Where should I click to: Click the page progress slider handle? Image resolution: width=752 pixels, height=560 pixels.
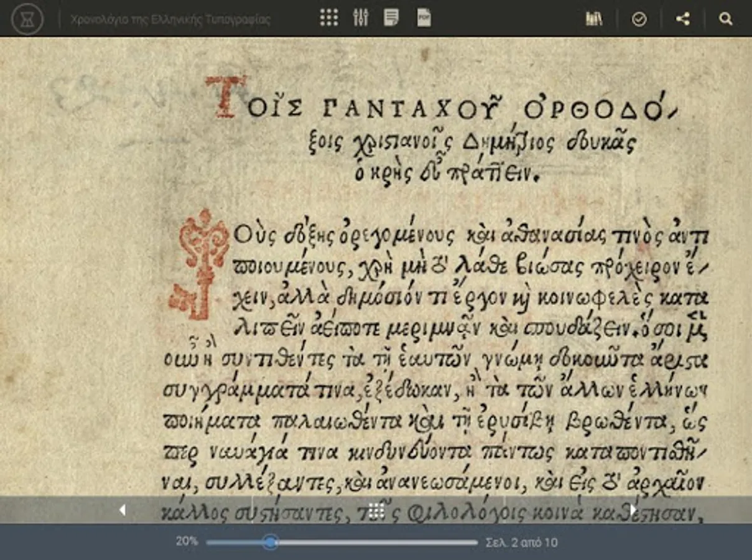click(x=270, y=543)
